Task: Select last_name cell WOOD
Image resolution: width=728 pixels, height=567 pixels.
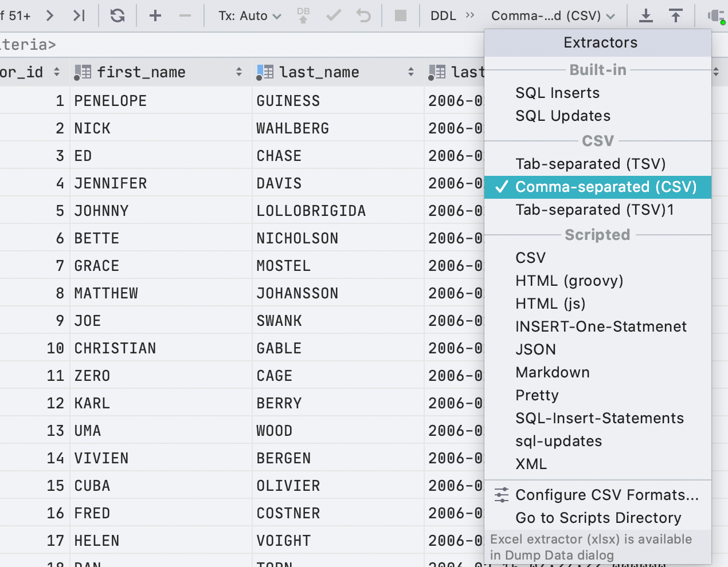Action: 338,431
